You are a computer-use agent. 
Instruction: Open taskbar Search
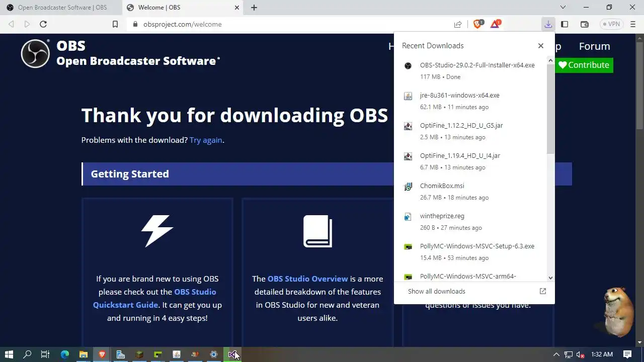tap(27, 354)
